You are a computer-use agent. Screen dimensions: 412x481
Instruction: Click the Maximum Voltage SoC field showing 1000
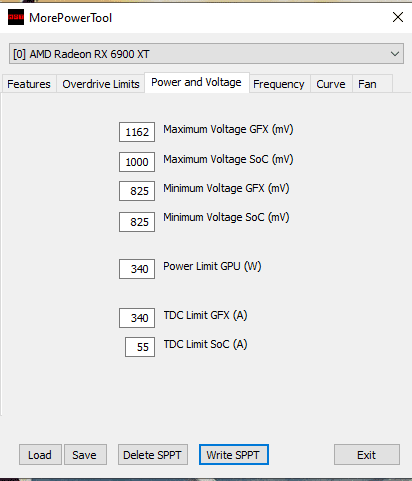coord(137,162)
